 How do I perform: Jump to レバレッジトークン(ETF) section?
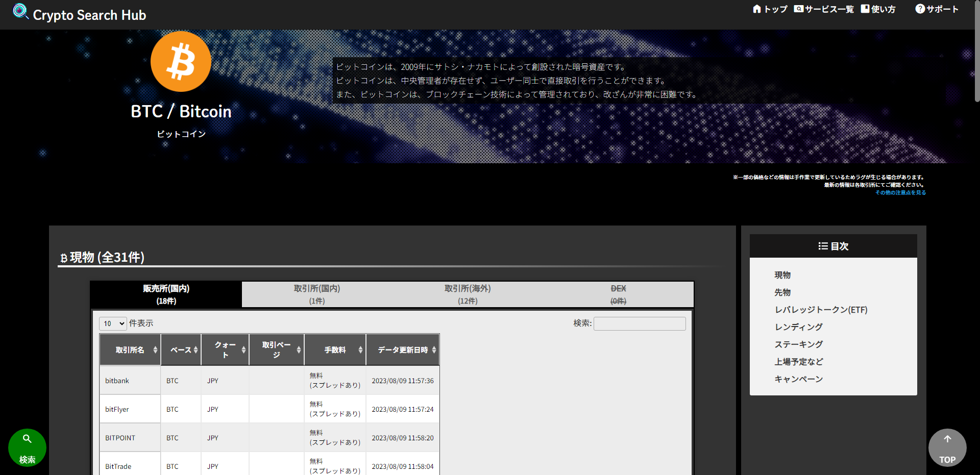[x=821, y=310]
